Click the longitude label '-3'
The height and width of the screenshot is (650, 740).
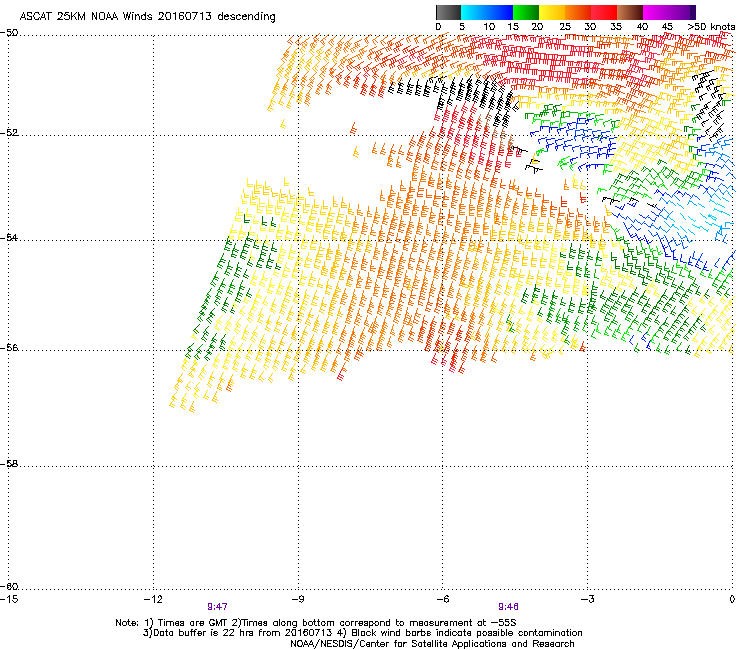(x=587, y=599)
